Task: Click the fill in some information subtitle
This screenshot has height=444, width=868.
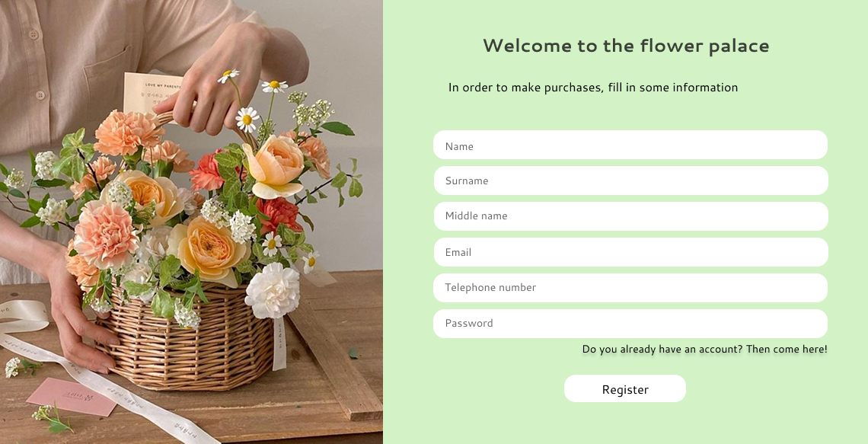Action: point(593,88)
